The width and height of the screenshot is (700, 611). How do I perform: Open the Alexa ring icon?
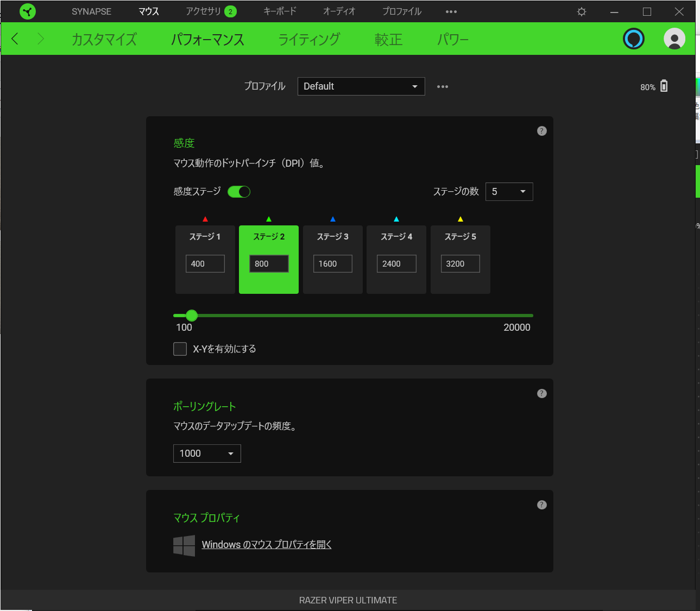[x=633, y=39]
